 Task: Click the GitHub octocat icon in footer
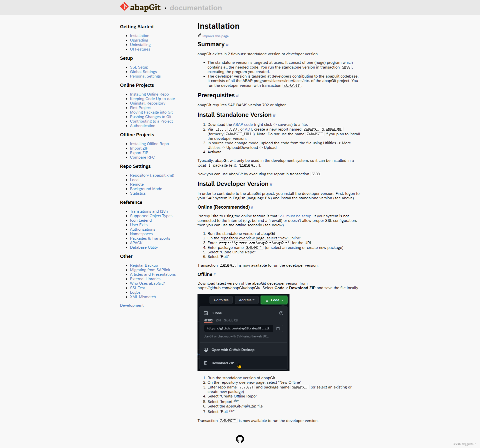coord(240,439)
